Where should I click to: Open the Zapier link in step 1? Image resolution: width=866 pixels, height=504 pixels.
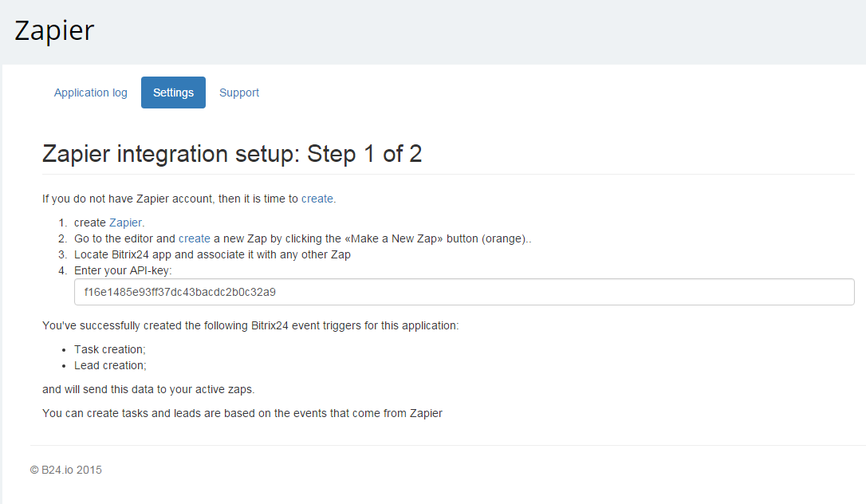click(x=126, y=222)
